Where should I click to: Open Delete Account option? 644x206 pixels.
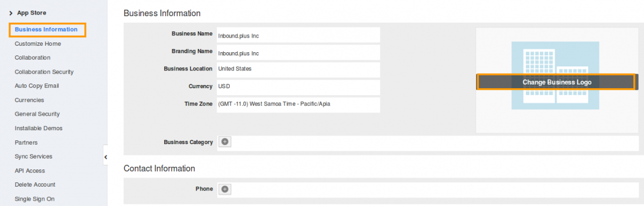pos(35,184)
